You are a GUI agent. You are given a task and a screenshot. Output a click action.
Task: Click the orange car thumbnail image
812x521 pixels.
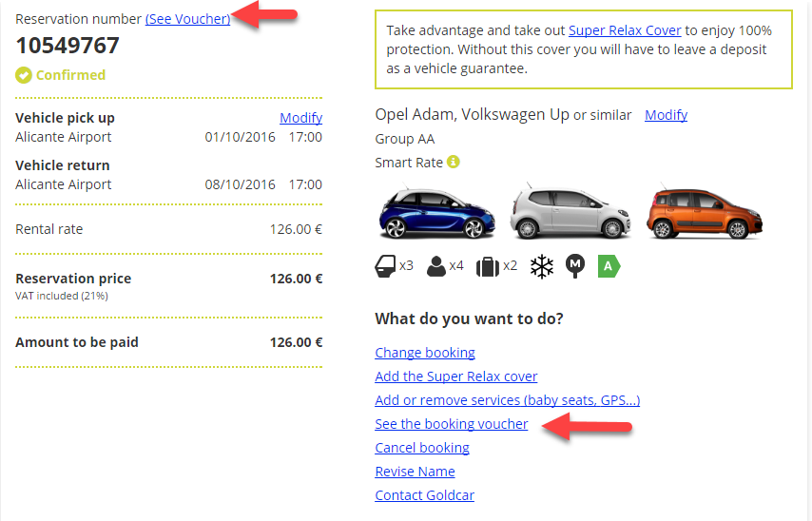706,213
